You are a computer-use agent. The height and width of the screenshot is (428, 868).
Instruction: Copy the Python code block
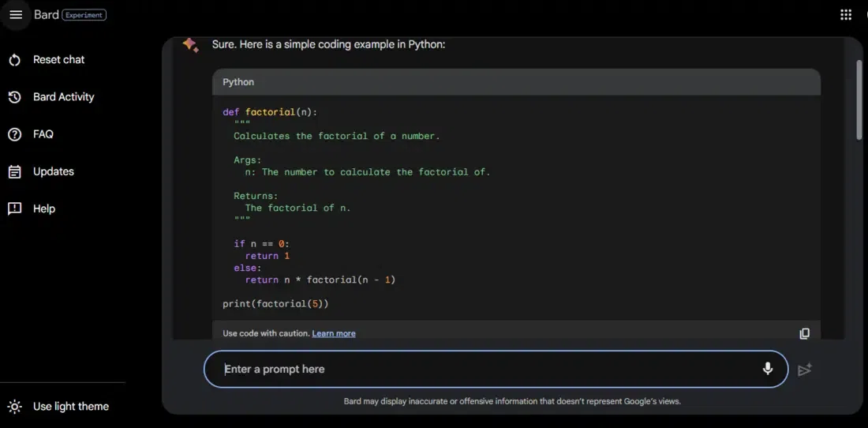(804, 333)
